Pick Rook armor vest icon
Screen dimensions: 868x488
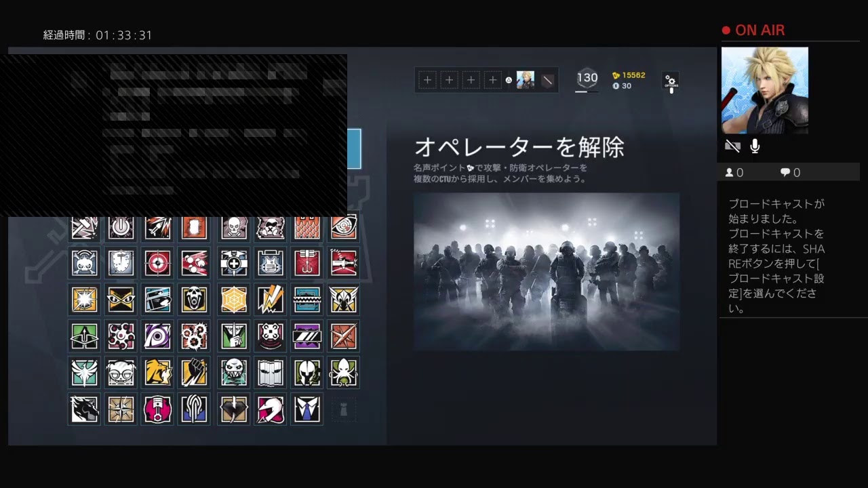(271, 263)
